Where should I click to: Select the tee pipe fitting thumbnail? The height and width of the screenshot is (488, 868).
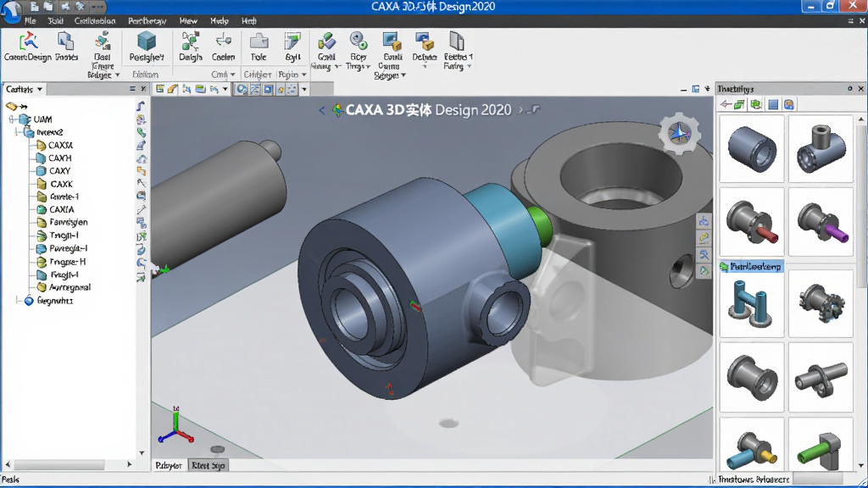click(x=821, y=148)
